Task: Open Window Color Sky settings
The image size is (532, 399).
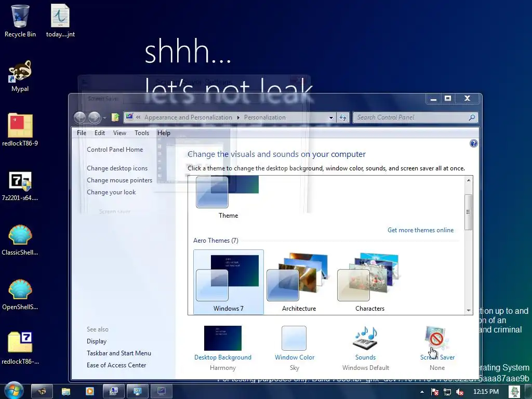Action: tap(295, 348)
